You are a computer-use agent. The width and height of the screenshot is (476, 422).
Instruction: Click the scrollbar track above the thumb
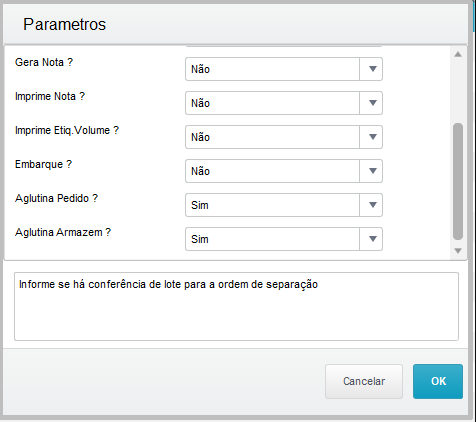458,91
